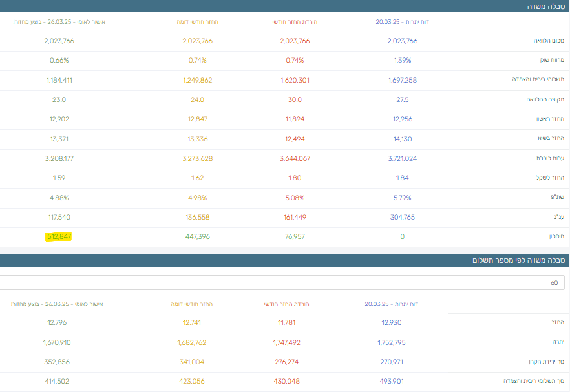This screenshot has width=570, height=392.
Task: Select the interest payments value 1,620,301
Action: pos(295,81)
